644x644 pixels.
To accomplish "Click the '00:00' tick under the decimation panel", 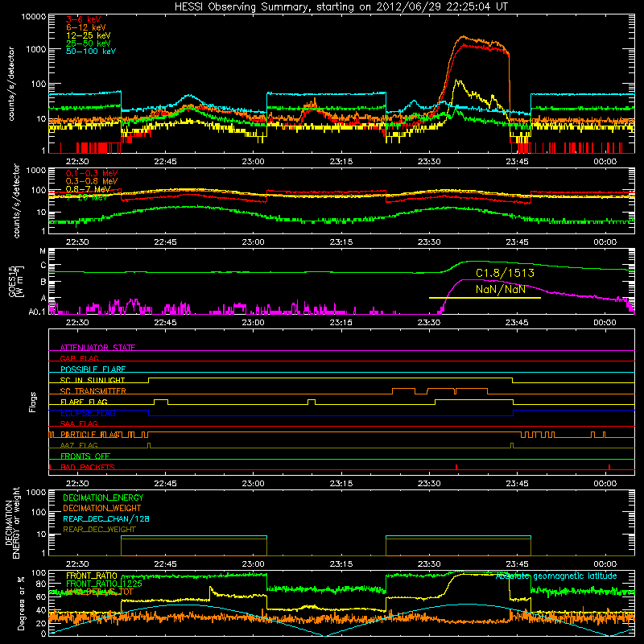I will (x=605, y=564).
